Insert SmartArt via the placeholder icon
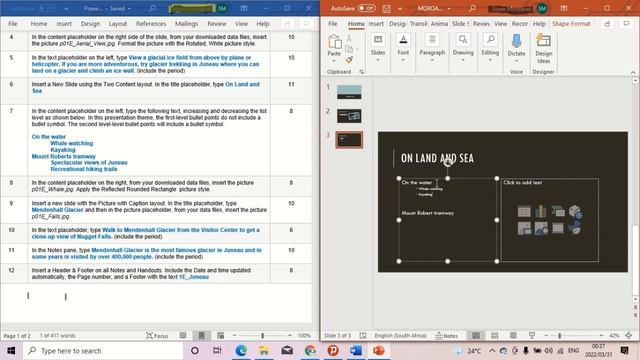640x360 pixels. point(558,211)
